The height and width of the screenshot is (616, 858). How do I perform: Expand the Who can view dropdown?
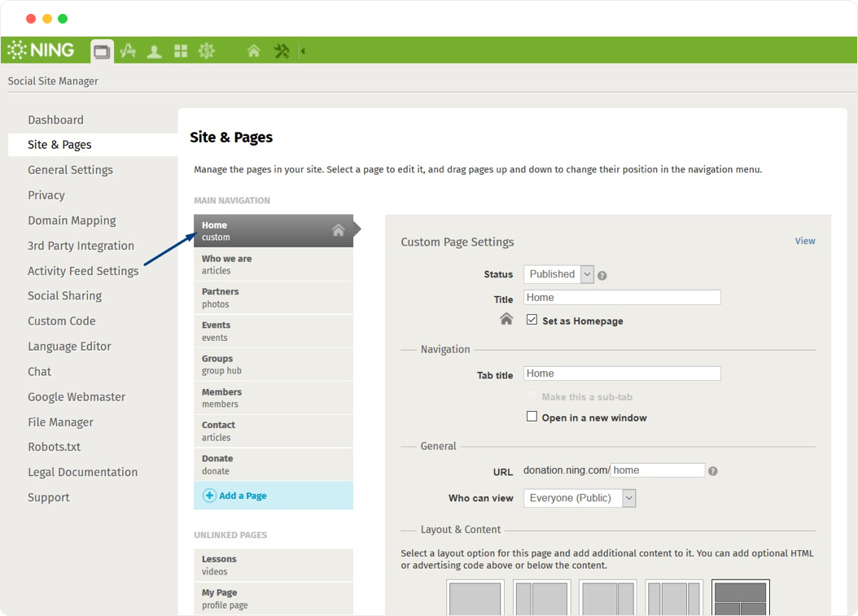(579, 498)
